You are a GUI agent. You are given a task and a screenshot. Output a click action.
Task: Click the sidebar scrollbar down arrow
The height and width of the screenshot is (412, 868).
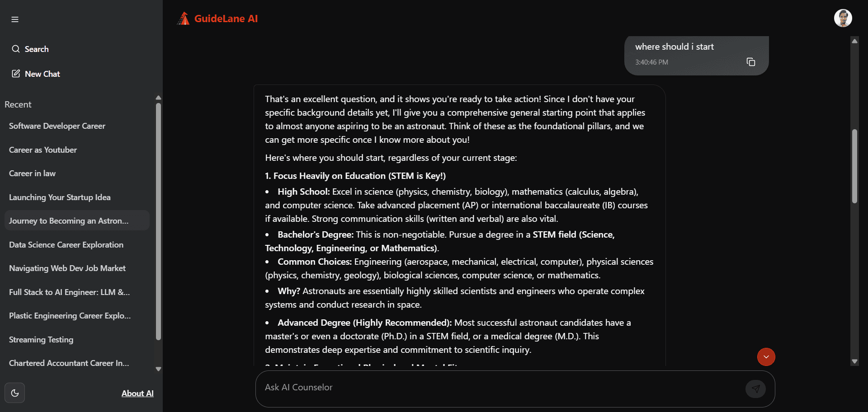pyautogui.click(x=158, y=369)
